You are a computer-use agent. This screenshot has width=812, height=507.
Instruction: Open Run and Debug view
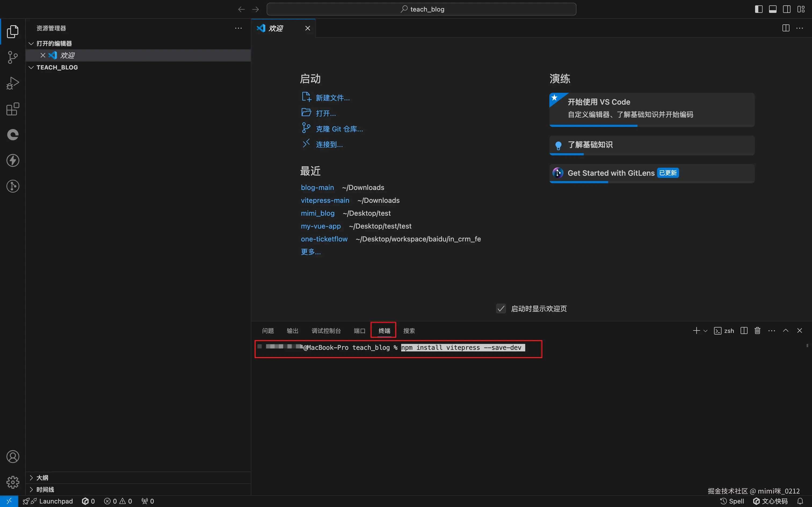(x=13, y=83)
